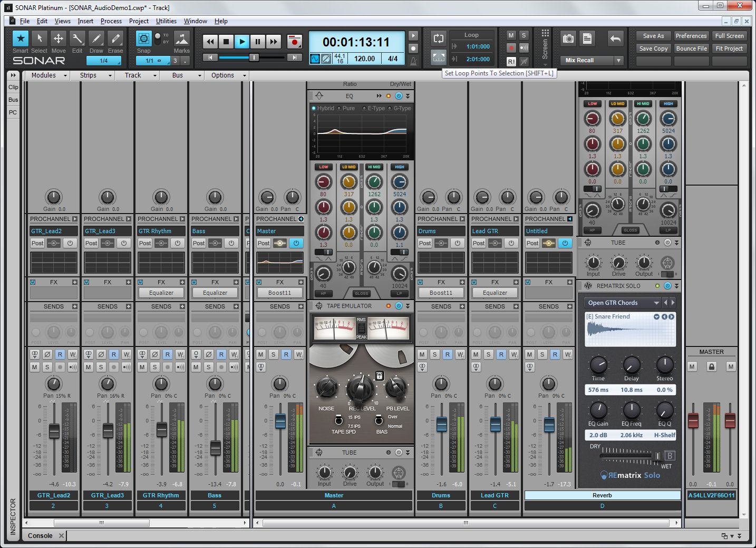Collapse the Tape Emulator module
Screen dimensions: 756x548
coord(408,306)
